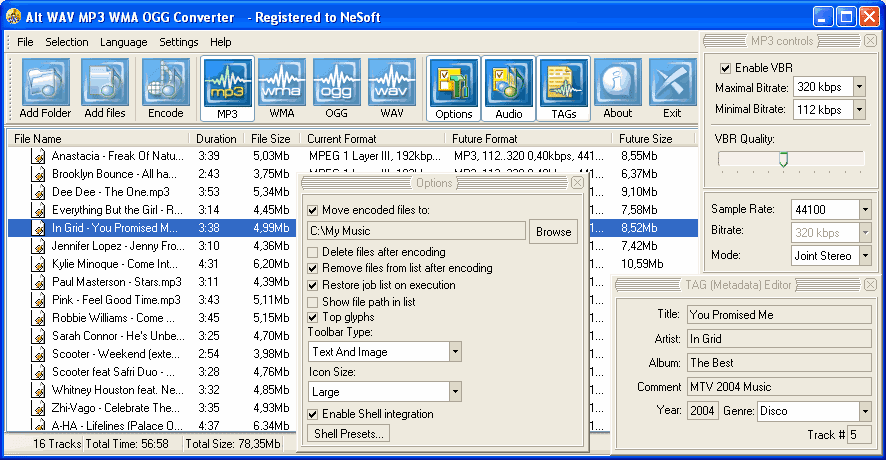This screenshot has height=460, width=886.
Task: Toggle Enable Shell integration checkbox
Action: [x=312, y=414]
